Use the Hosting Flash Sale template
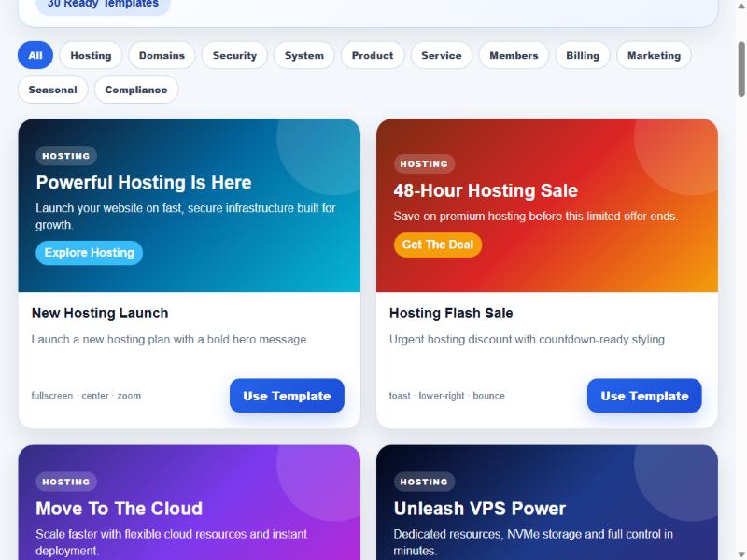The height and width of the screenshot is (560, 747). (x=644, y=396)
